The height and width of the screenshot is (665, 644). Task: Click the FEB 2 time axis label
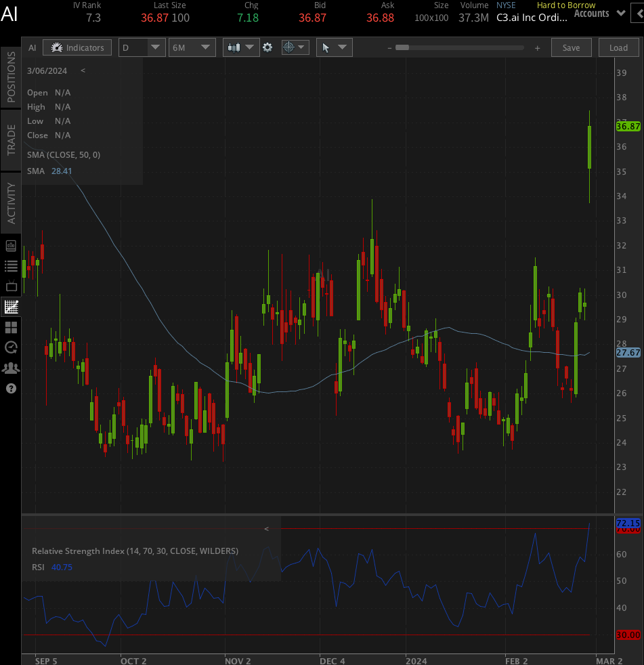pyautogui.click(x=517, y=661)
